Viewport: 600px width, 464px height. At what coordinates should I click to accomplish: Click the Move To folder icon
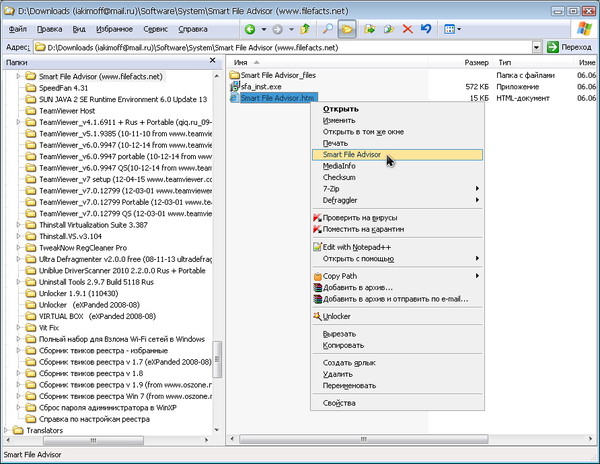[369, 29]
